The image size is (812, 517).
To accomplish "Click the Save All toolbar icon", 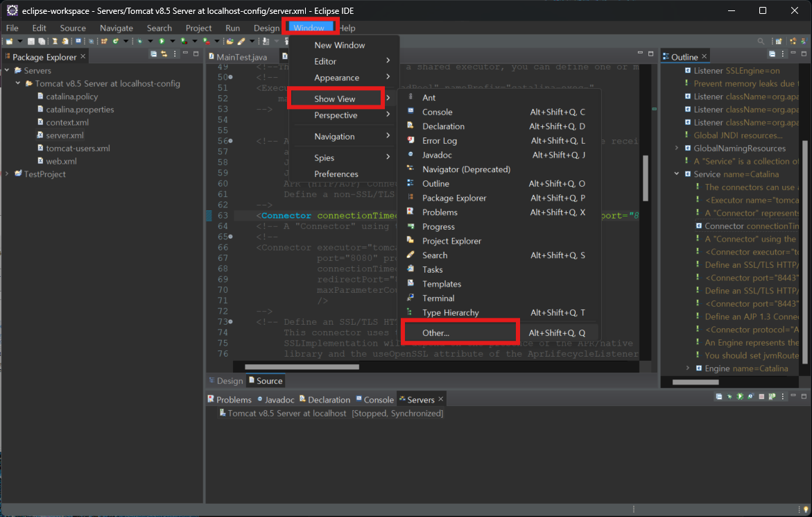I will pyautogui.click(x=42, y=41).
